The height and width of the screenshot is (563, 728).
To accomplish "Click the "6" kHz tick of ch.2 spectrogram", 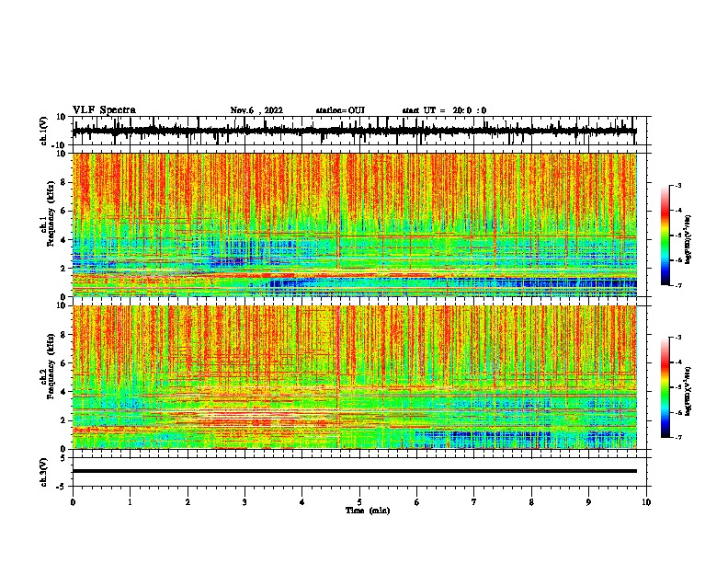I will (x=63, y=363).
